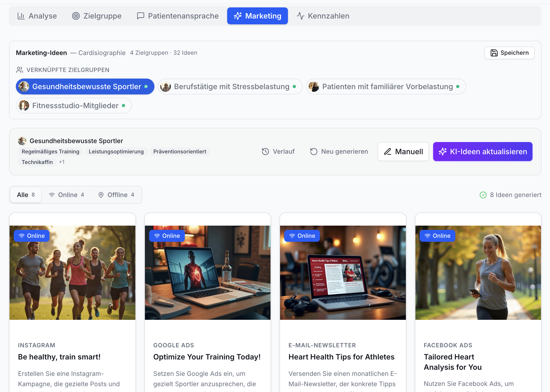Screen dimensions: 550x392
Task: Click the Fitnessstudio-Mitglieder chip avatar
Action: pyautogui.click(x=24, y=106)
